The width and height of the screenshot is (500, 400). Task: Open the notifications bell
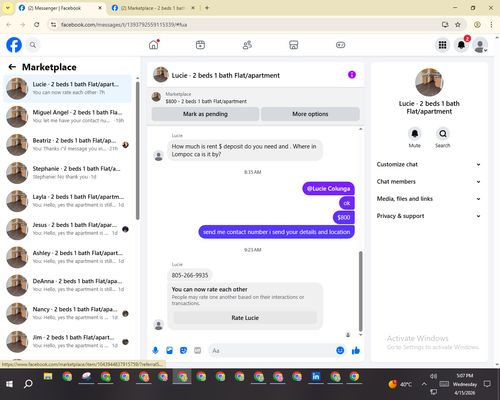click(461, 45)
